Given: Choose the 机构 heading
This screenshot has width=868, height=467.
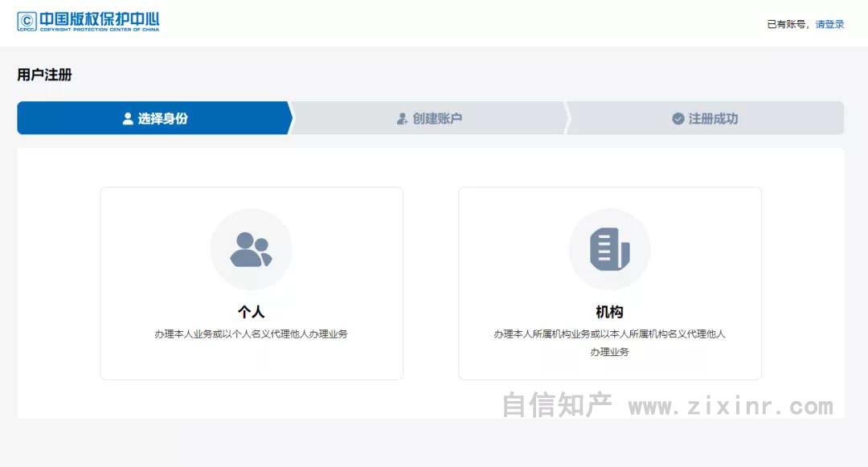Looking at the screenshot, I should (x=609, y=312).
